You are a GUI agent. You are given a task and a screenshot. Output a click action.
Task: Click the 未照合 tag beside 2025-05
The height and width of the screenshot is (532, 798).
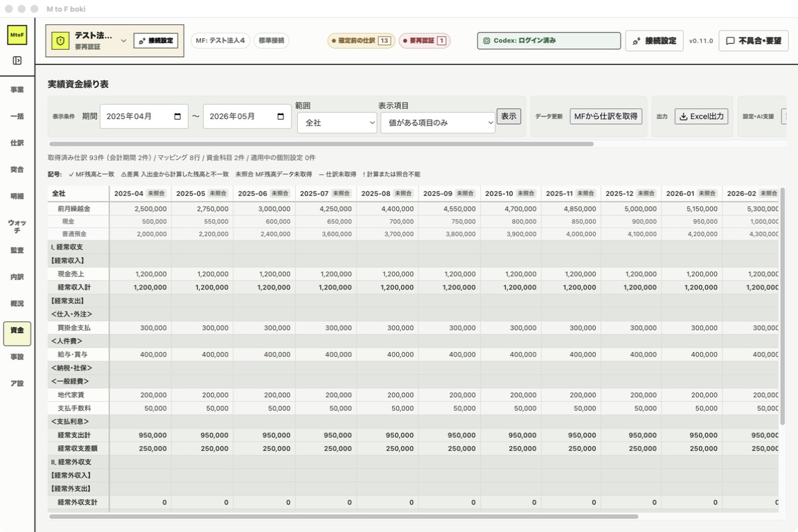point(218,193)
